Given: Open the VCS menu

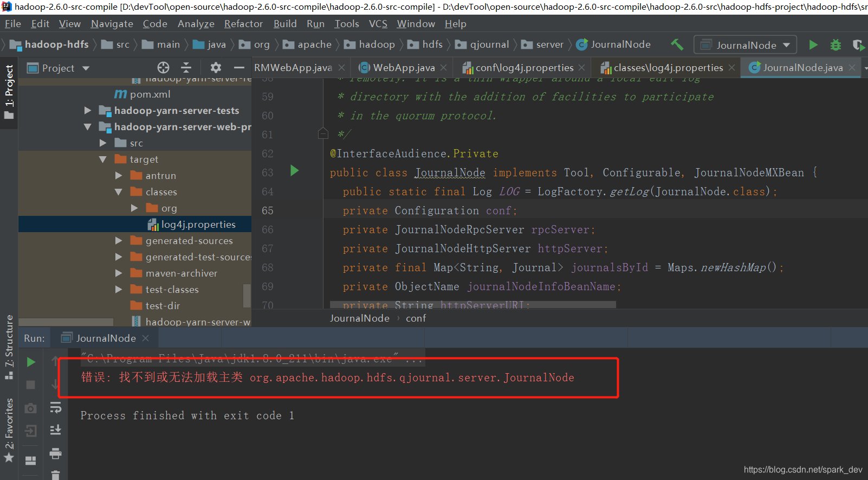Looking at the screenshot, I should (x=378, y=24).
